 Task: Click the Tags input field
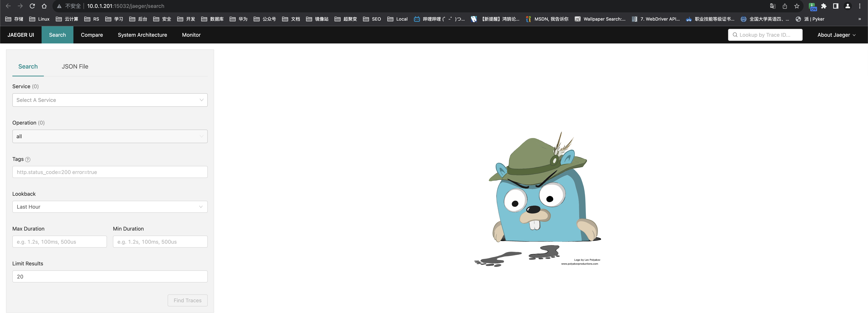(x=110, y=172)
